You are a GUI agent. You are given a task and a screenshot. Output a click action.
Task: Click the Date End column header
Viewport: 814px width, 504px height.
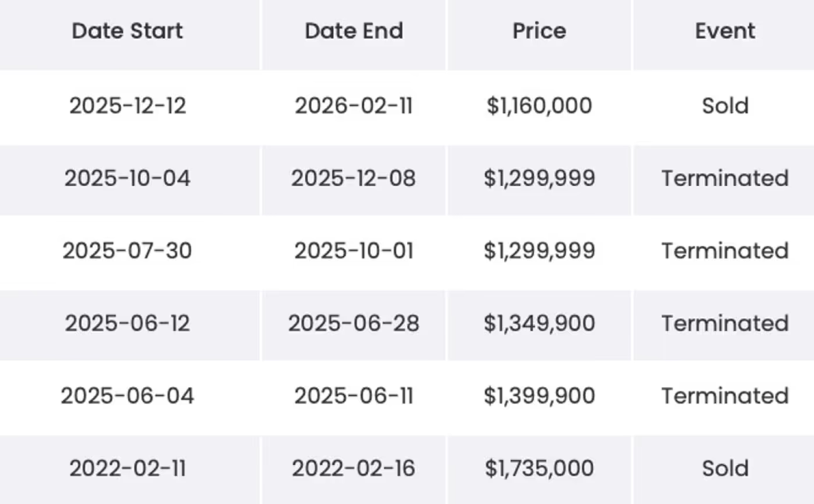354,31
